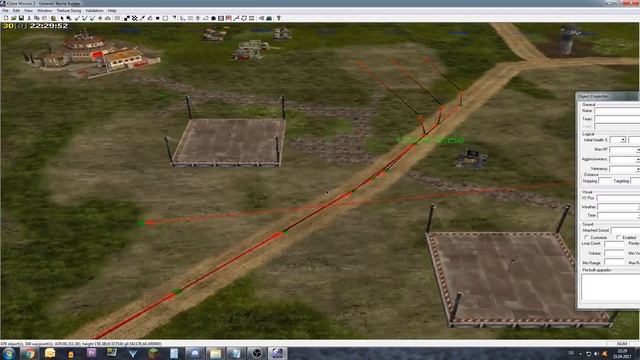Click the dark green toolbar icon near the end
This screenshot has width=640, height=360.
[269, 18]
